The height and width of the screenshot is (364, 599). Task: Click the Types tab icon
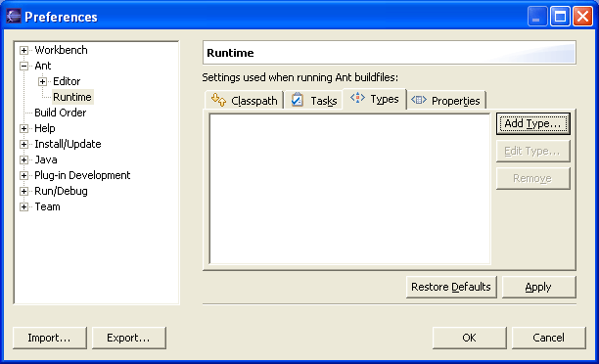(357, 98)
